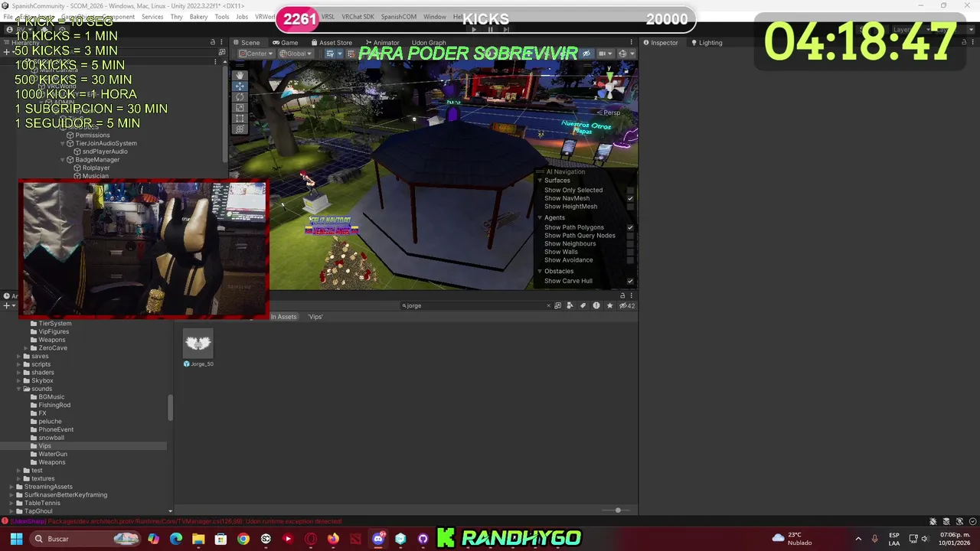Image resolution: width=980 pixels, height=551 pixels.
Task: Toggle Show HeightMesh checkbox
Action: [x=630, y=207]
